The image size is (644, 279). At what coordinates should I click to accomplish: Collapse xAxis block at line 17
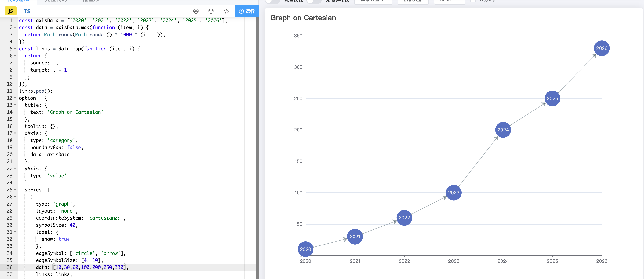click(15, 133)
